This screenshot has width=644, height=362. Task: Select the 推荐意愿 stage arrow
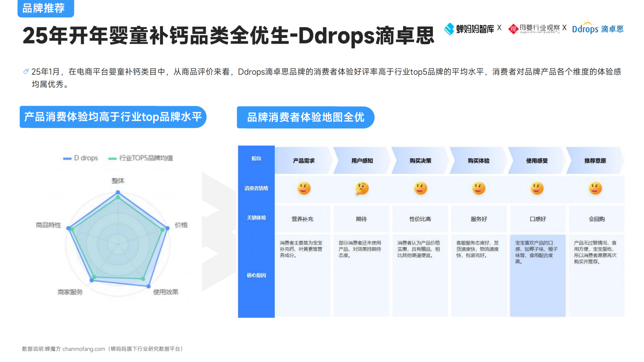pos(595,160)
